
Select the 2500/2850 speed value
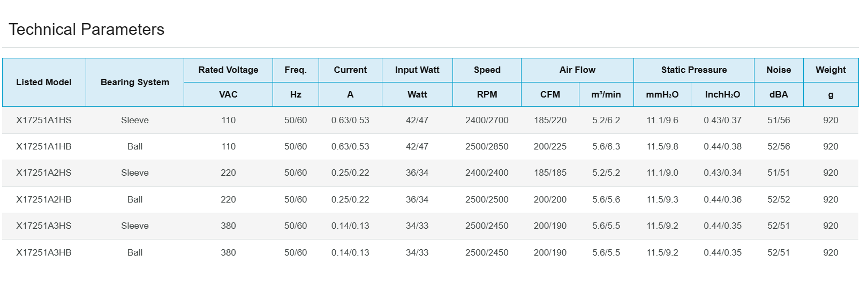487,146
